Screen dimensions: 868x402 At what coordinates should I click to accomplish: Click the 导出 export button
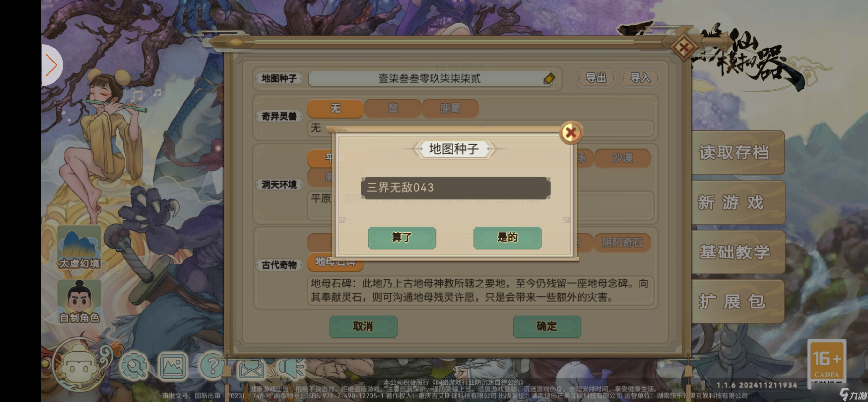point(595,78)
